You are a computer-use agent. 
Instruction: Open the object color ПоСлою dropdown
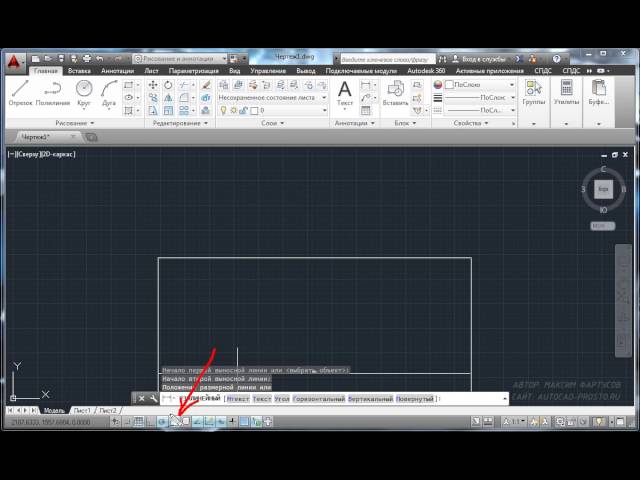click(x=480, y=84)
